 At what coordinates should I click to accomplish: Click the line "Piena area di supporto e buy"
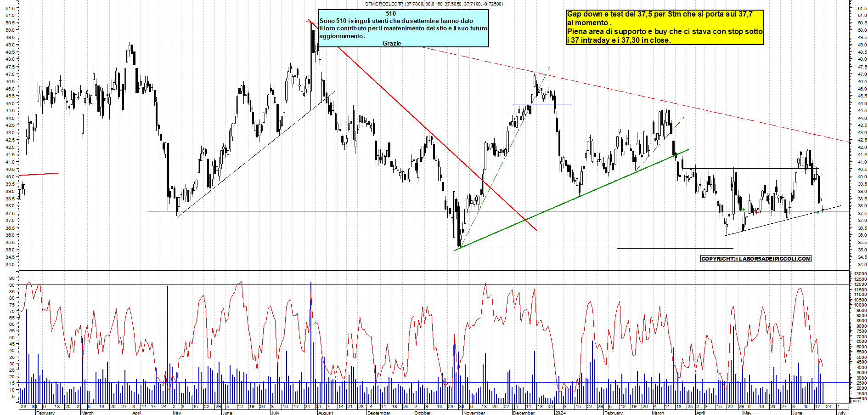point(665,32)
